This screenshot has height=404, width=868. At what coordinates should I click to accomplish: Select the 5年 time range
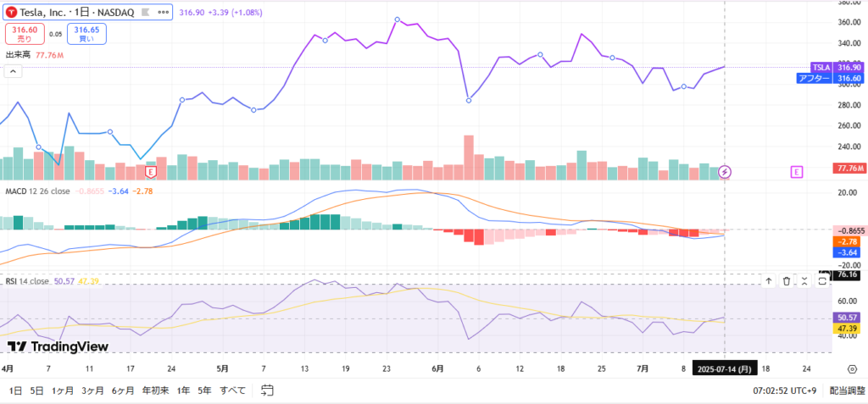pos(204,390)
